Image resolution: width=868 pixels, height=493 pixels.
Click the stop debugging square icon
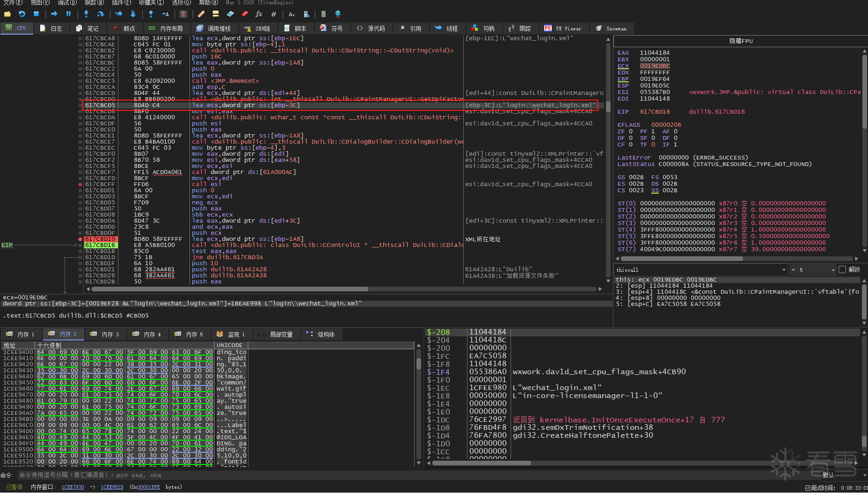point(36,14)
